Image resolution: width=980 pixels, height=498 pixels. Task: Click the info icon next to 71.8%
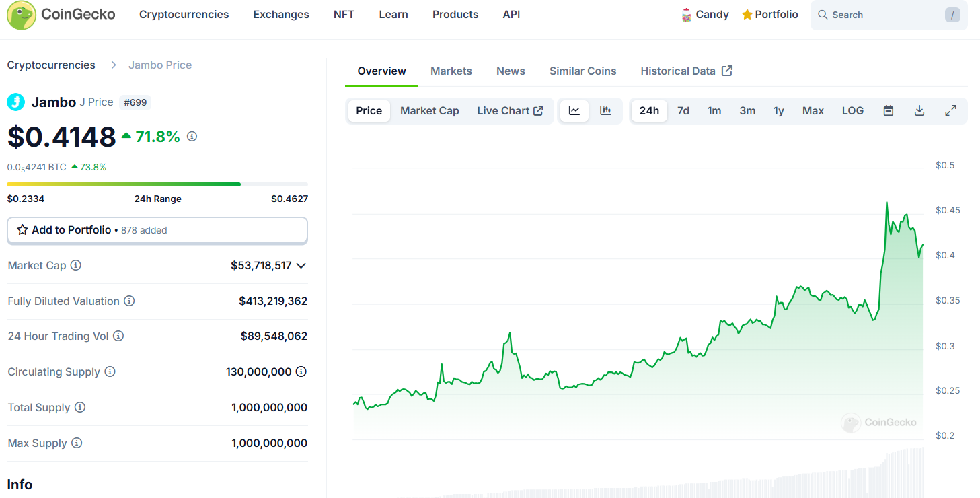pos(192,137)
